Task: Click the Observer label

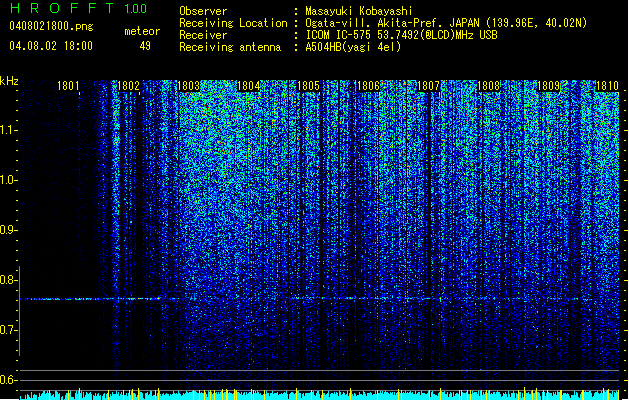Action: coord(203,11)
